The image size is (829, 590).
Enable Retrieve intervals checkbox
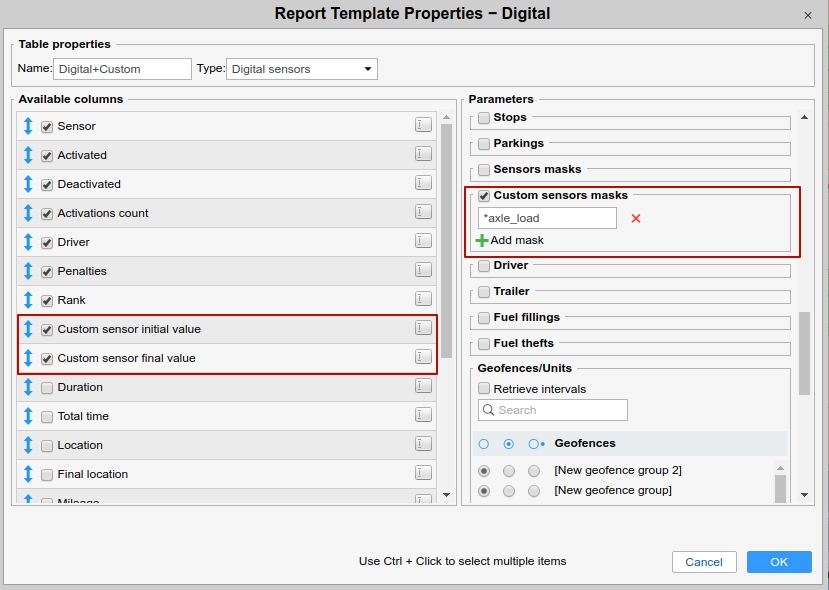tap(484, 389)
